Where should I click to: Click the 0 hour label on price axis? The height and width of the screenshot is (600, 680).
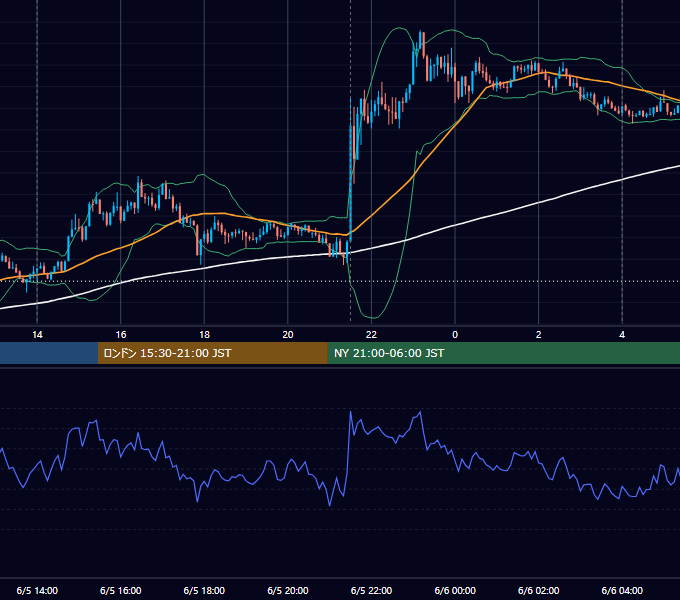[x=455, y=335]
